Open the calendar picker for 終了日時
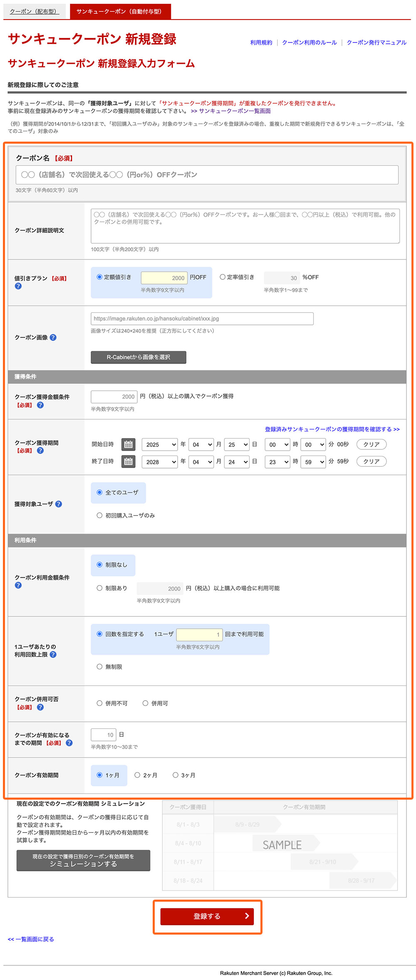The height and width of the screenshot is (980, 416). [x=129, y=461]
